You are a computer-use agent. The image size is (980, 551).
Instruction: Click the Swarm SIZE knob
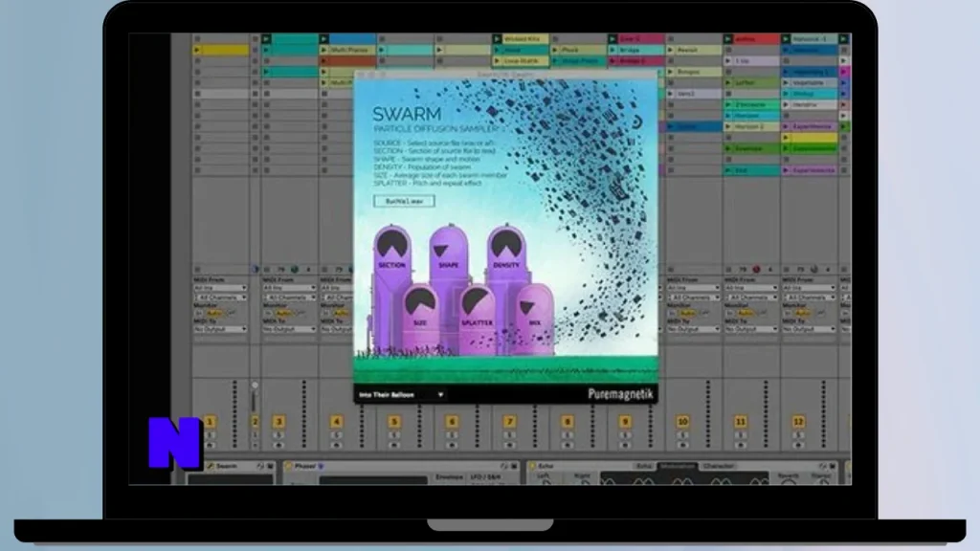[x=420, y=302]
